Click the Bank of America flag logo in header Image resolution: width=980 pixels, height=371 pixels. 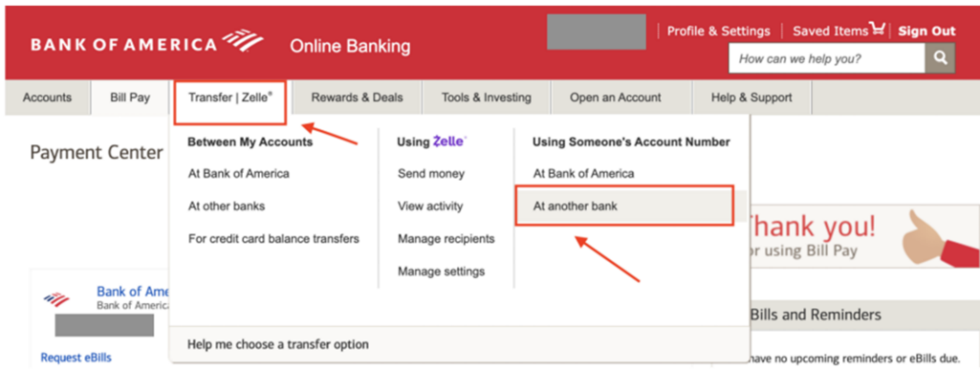[x=243, y=40]
